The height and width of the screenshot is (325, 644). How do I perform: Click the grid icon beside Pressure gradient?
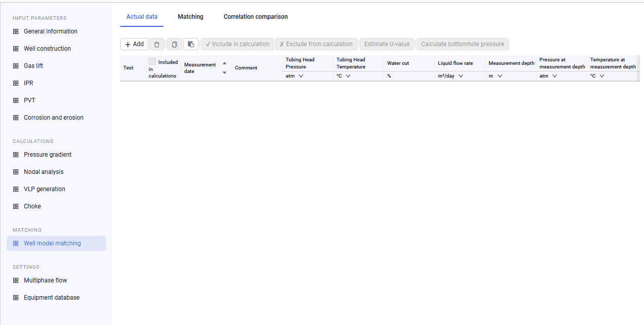[x=16, y=155]
